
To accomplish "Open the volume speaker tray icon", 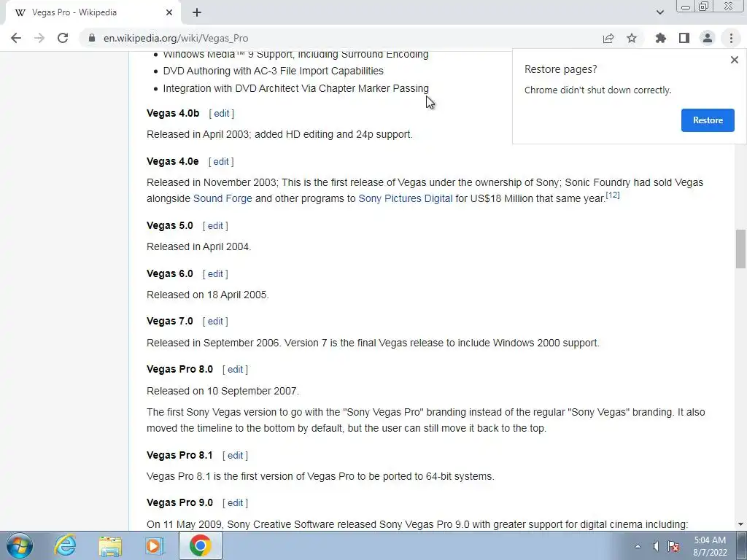I will pos(656,546).
